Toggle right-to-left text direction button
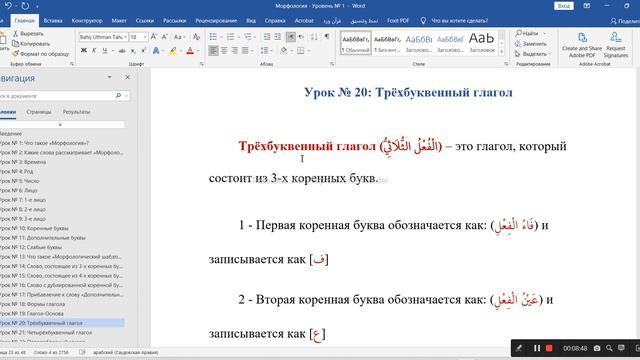The image size is (640, 360). [301, 37]
